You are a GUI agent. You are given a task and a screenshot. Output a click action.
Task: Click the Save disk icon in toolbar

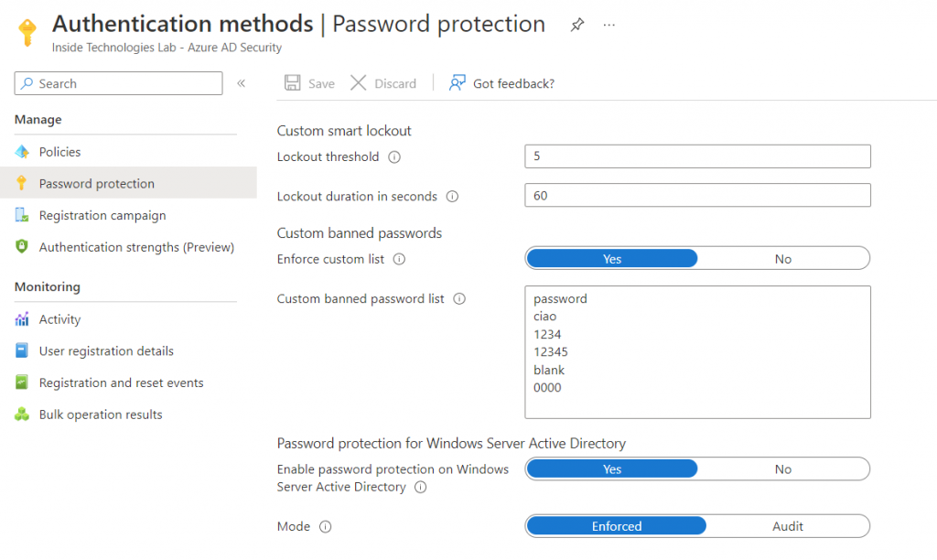293,83
